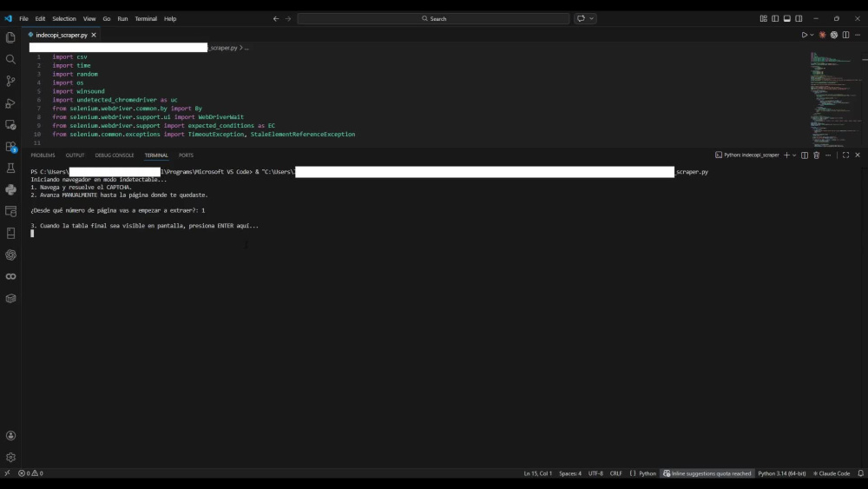This screenshot has width=868, height=489.
Task: Click Claude Code in status bar
Action: point(832,473)
